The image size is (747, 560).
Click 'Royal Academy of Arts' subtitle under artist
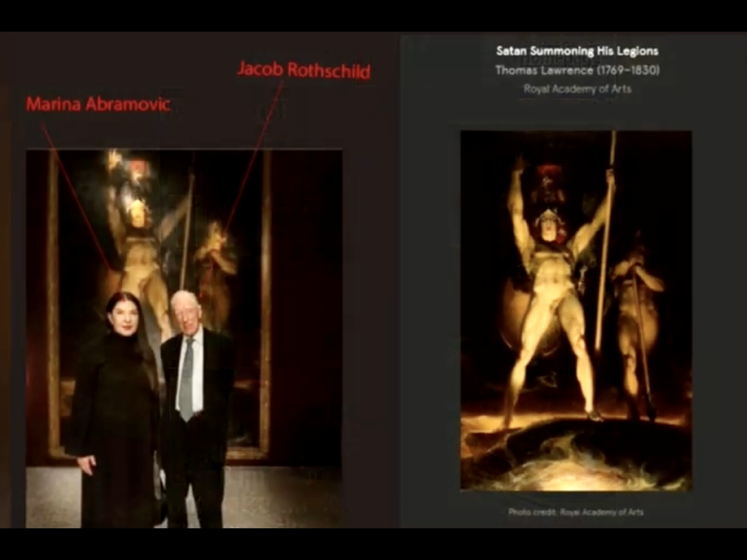coord(577,89)
